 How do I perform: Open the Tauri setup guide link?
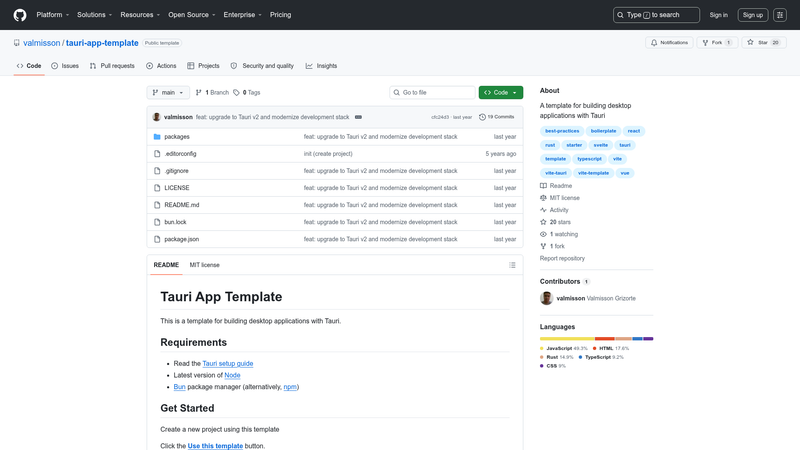(x=228, y=364)
